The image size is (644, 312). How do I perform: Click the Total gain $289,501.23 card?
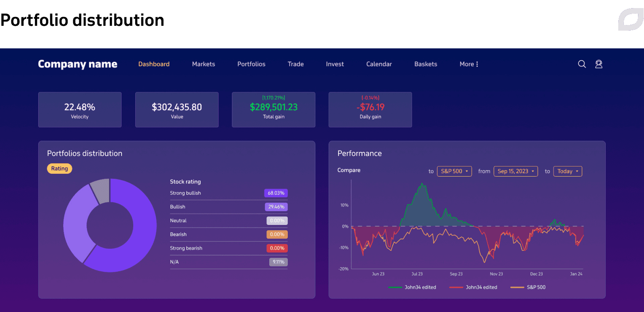(274, 110)
